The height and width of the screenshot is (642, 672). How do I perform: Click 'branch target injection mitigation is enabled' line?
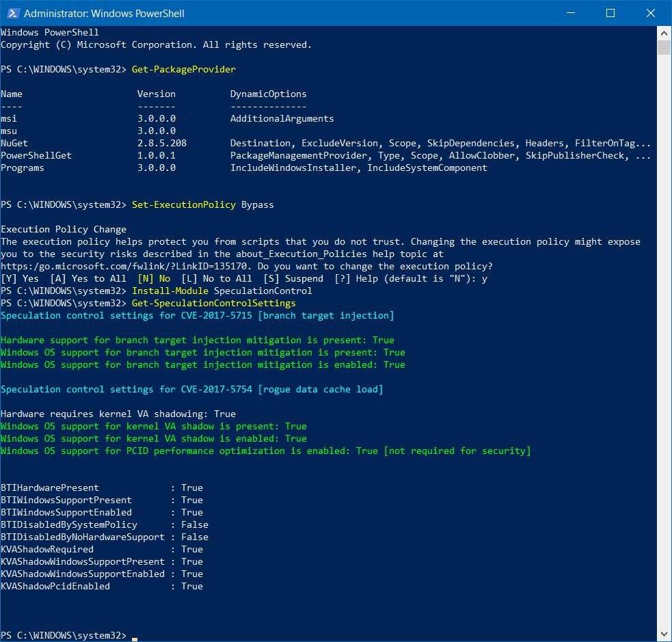(203, 364)
